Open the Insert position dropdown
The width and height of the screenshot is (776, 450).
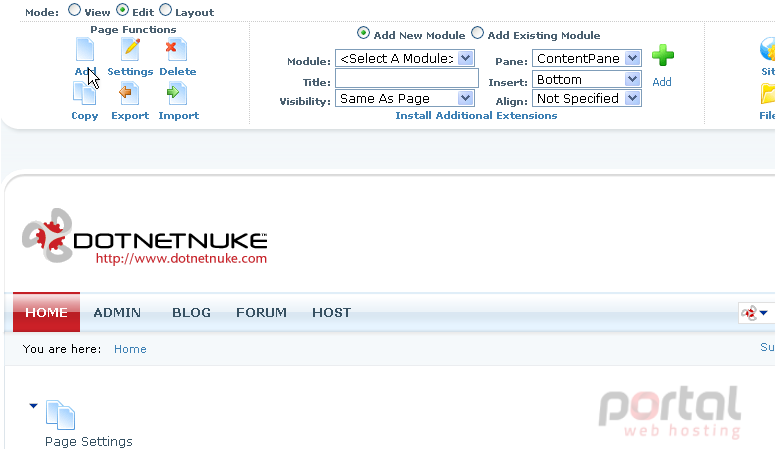pyautogui.click(x=587, y=80)
